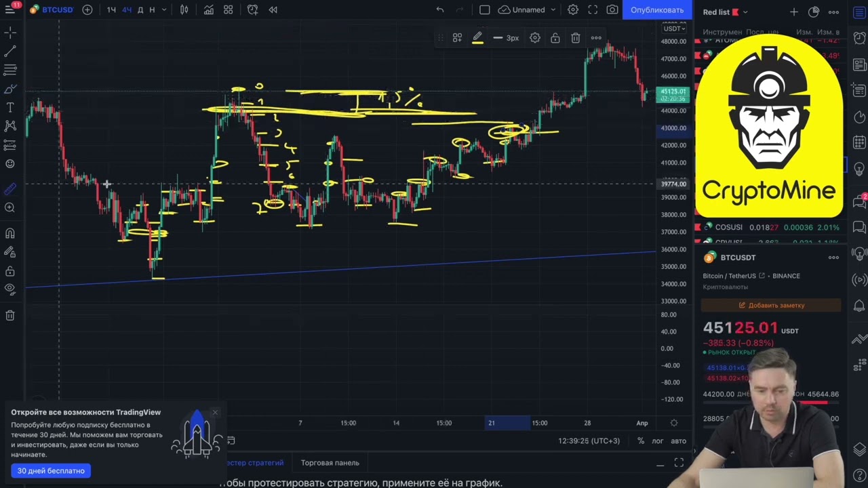Open the timezone 12:39:25 (UTC+3) menu
The width and height of the screenshot is (868, 488).
pyautogui.click(x=589, y=441)
